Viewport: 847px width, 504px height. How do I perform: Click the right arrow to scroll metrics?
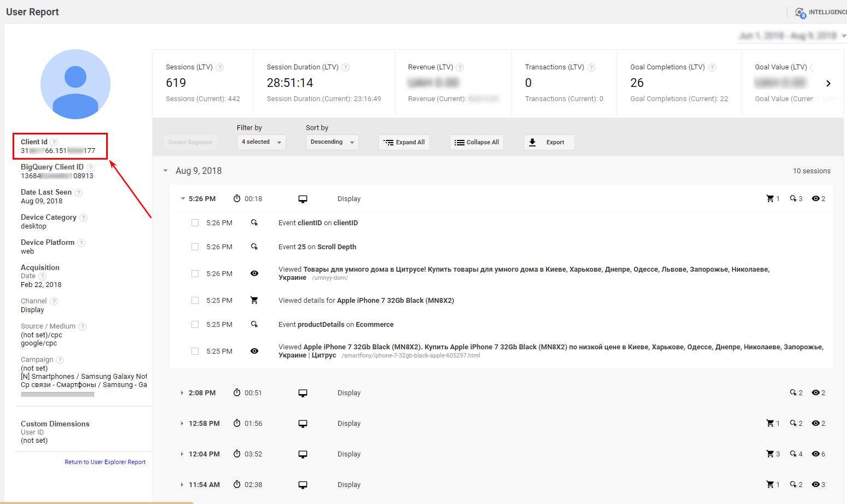point(828,84)
